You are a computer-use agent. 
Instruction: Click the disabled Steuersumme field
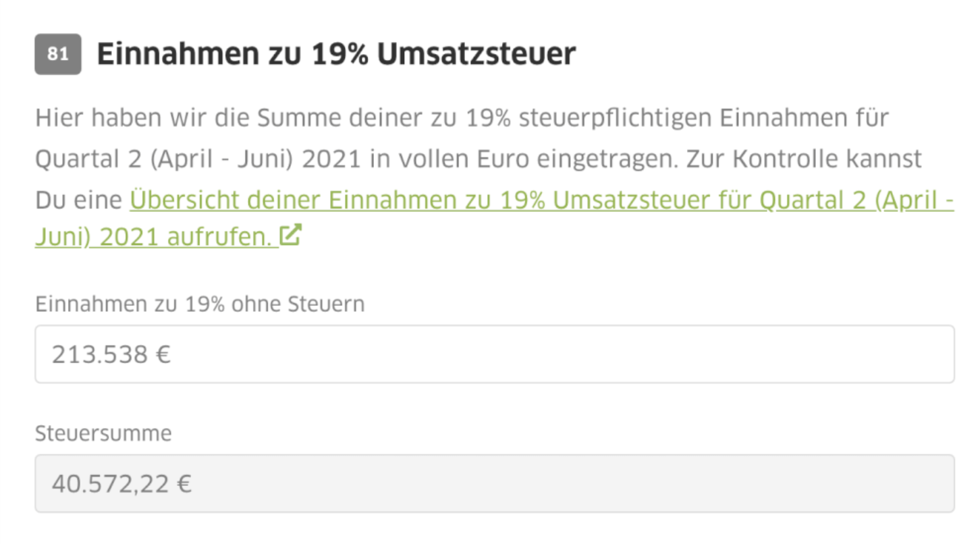[x=495, y=483]
